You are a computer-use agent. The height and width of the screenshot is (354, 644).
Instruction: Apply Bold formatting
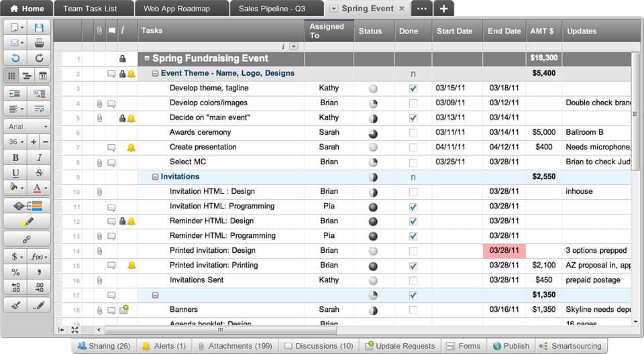click(x=15, y=158)
